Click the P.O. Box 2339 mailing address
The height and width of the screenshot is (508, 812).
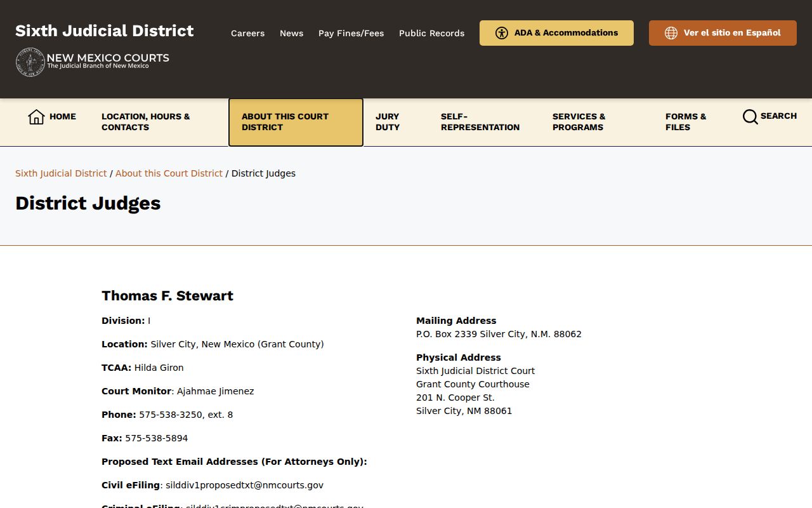499,334
